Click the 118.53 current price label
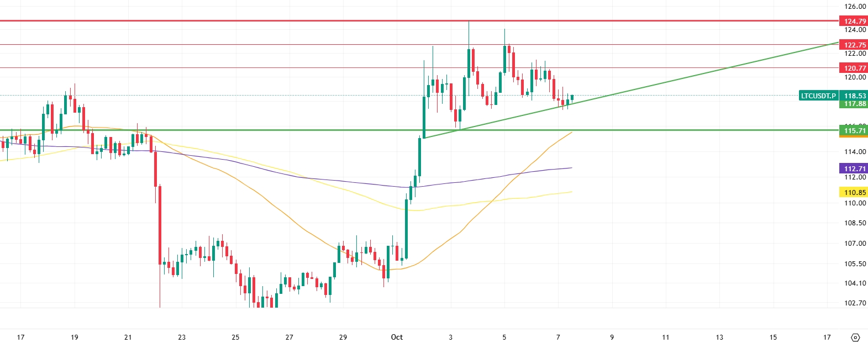Screen dimensions: 868x343 tap(854, 96)
